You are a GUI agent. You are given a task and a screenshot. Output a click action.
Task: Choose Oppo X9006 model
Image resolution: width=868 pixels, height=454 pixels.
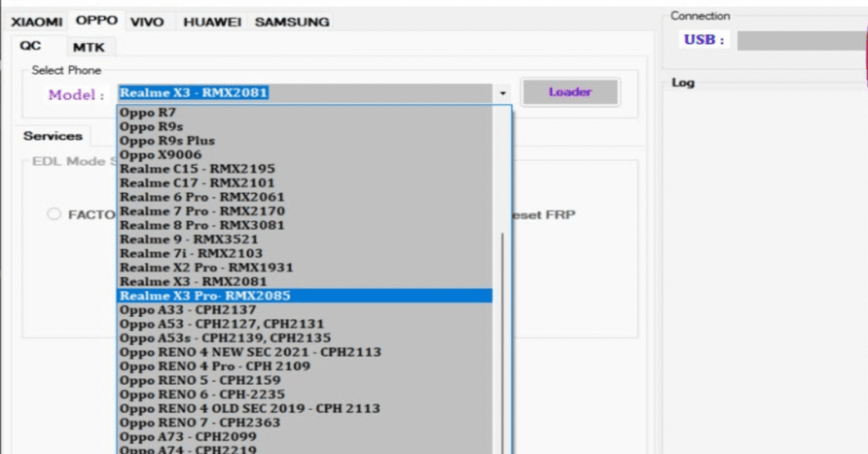pos(305,155)
